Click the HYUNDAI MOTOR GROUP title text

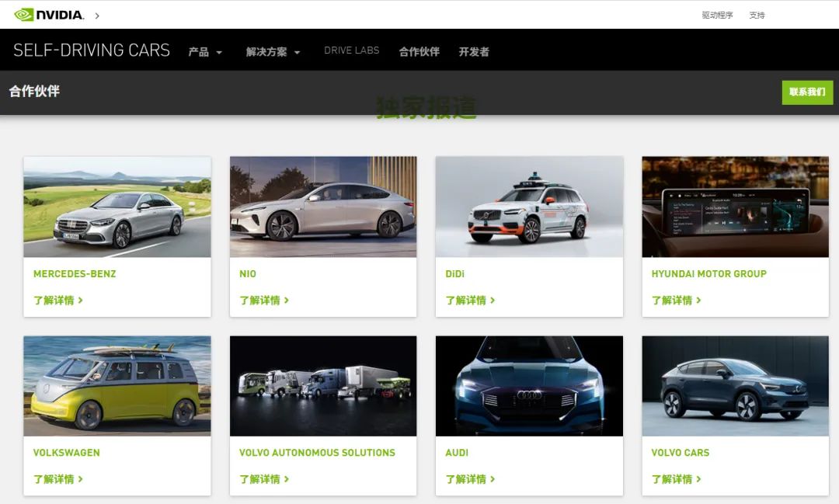pos(708,274)
